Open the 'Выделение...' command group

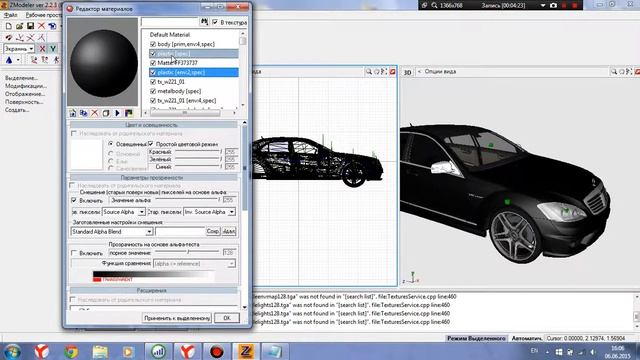[21, 78]
